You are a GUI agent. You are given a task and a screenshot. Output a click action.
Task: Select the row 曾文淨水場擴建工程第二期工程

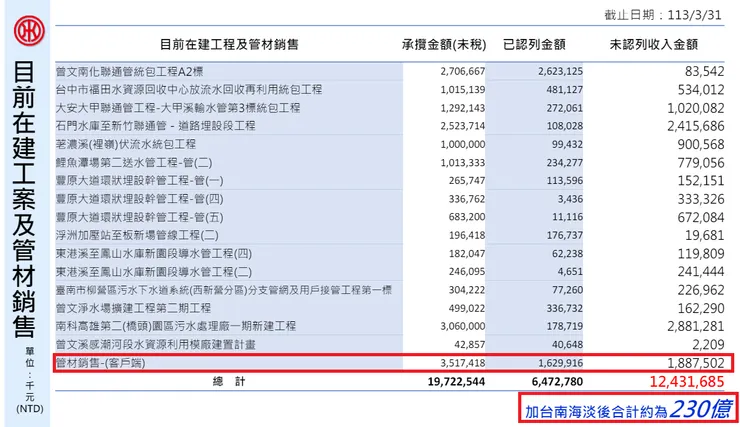click(390, 308)
